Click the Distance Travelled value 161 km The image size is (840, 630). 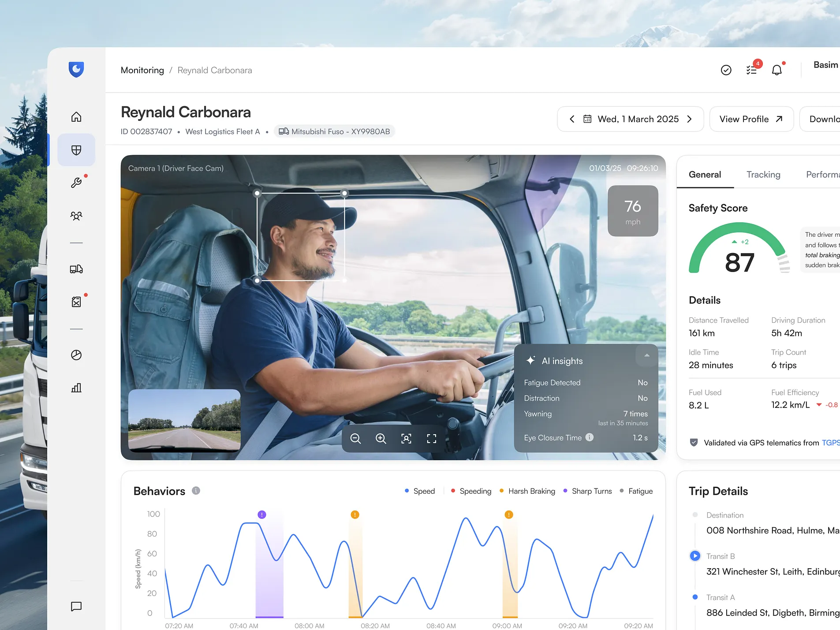point(702,333)
